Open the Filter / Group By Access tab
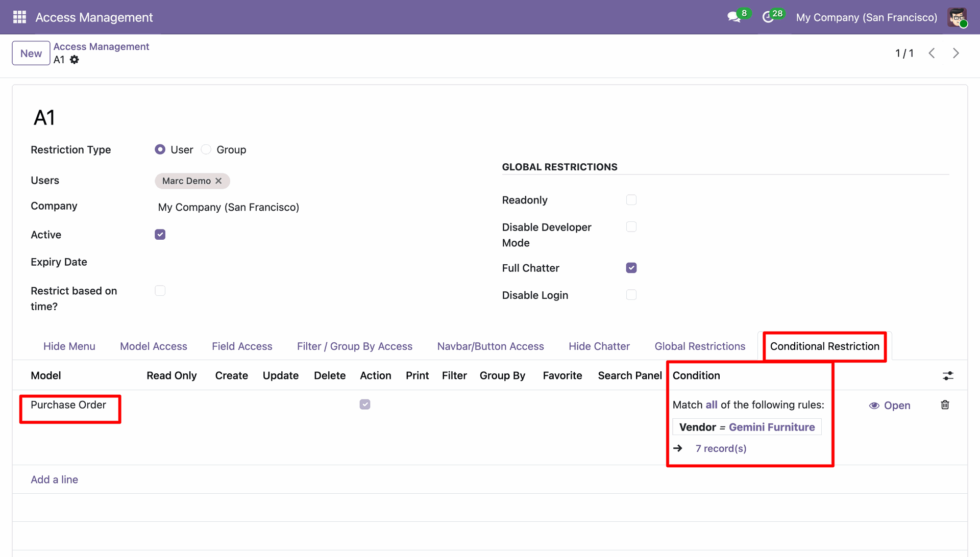980x557 pixels. click(x=355, y=346)
